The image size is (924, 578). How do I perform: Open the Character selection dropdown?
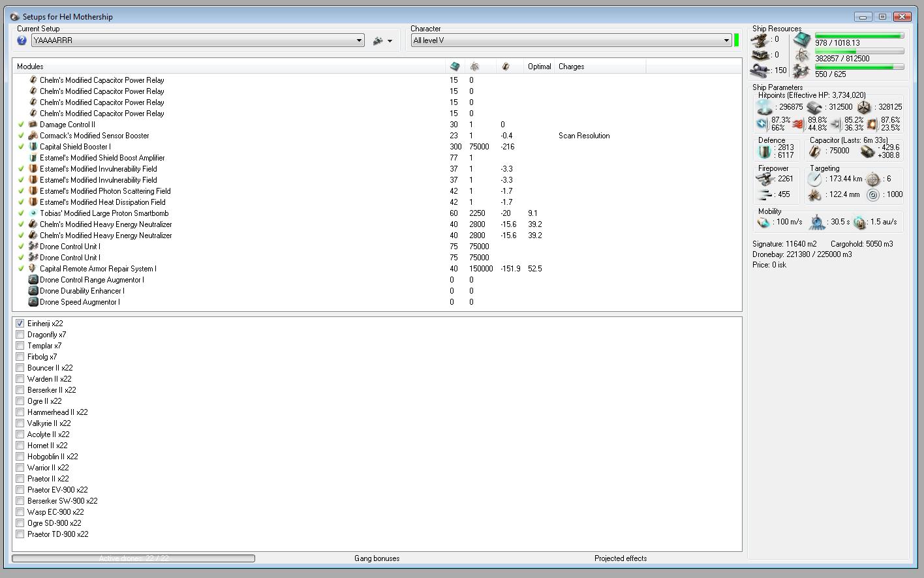[x=571, y=40]
